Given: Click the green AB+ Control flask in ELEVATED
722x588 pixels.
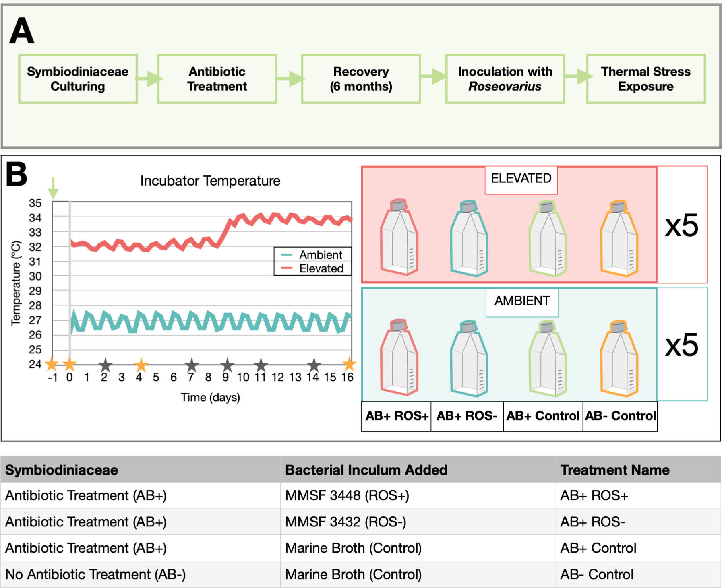Looking at the screenshot, I should 548,238.
